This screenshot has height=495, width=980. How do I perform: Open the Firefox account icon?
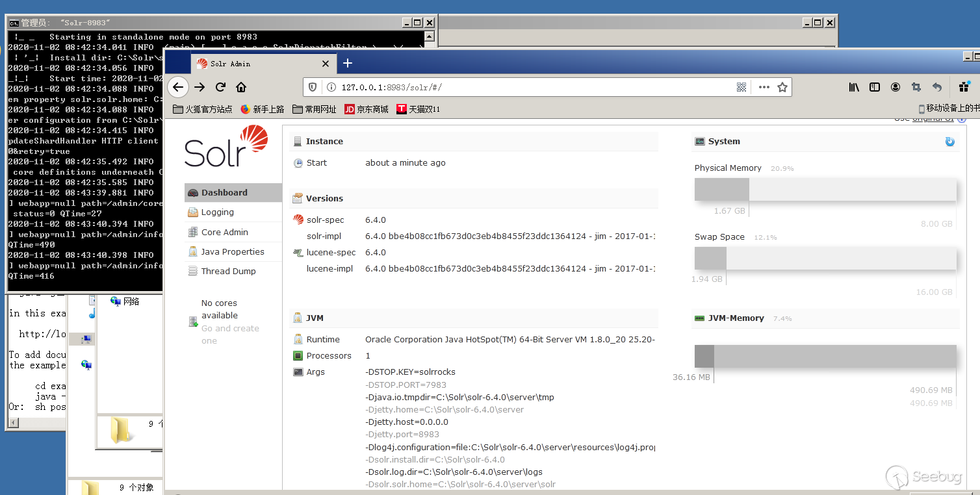(896, 87)
